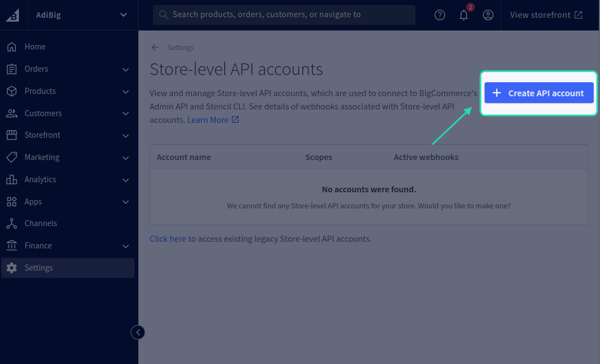Click the Learn More link
Viewport: 600px width, 364px height.
(208, 119)
